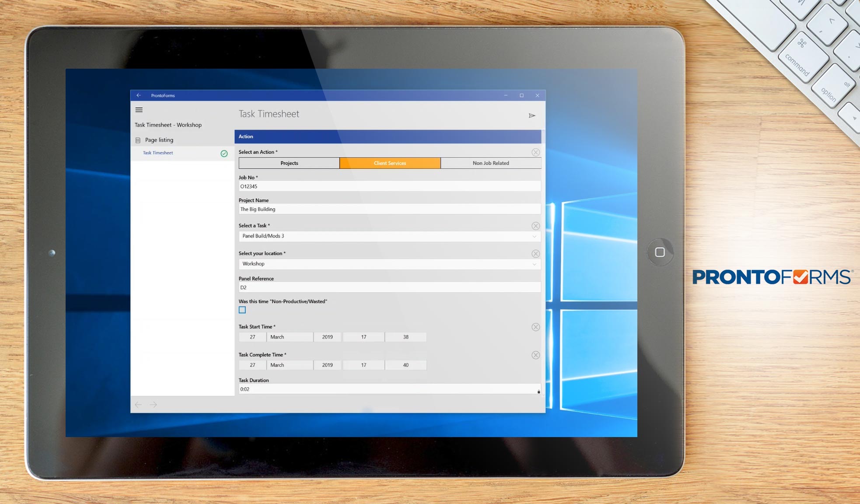Click the forward navigation arrow at bottom
Viewport: 860px width, 504px height.
pyautogui.click(x=153, y=404)
